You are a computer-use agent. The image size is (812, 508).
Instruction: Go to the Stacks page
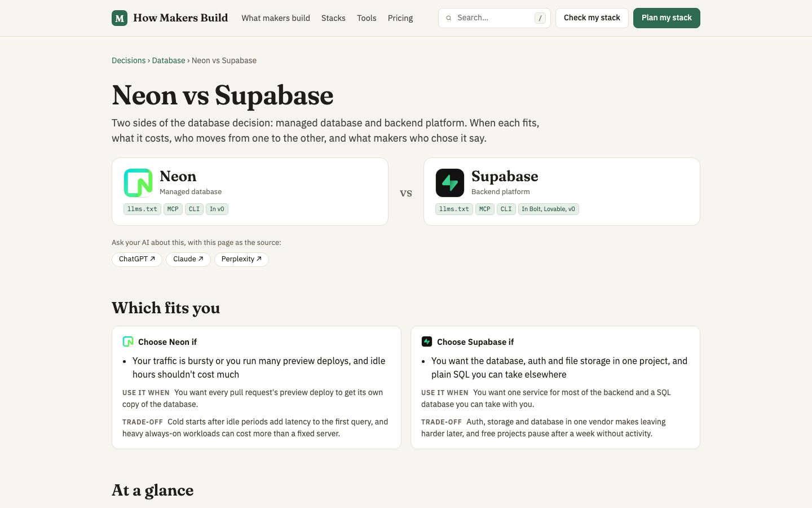pyautogui.click(x=333, y=18)
